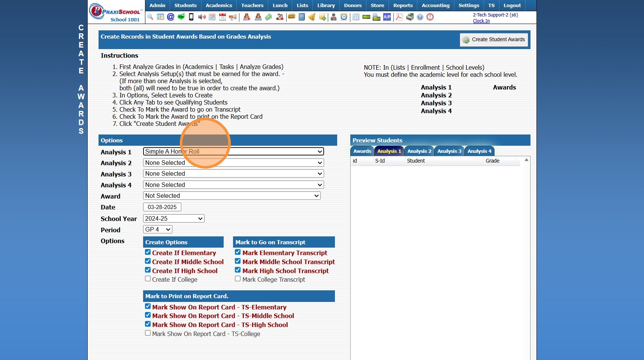Open the family group icon
644x360 pixels.
tap(280, 17)
